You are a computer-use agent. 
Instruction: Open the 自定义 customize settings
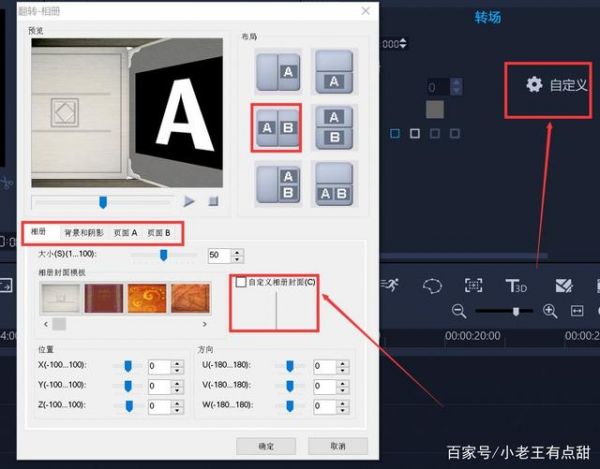[x=558, y=85]
